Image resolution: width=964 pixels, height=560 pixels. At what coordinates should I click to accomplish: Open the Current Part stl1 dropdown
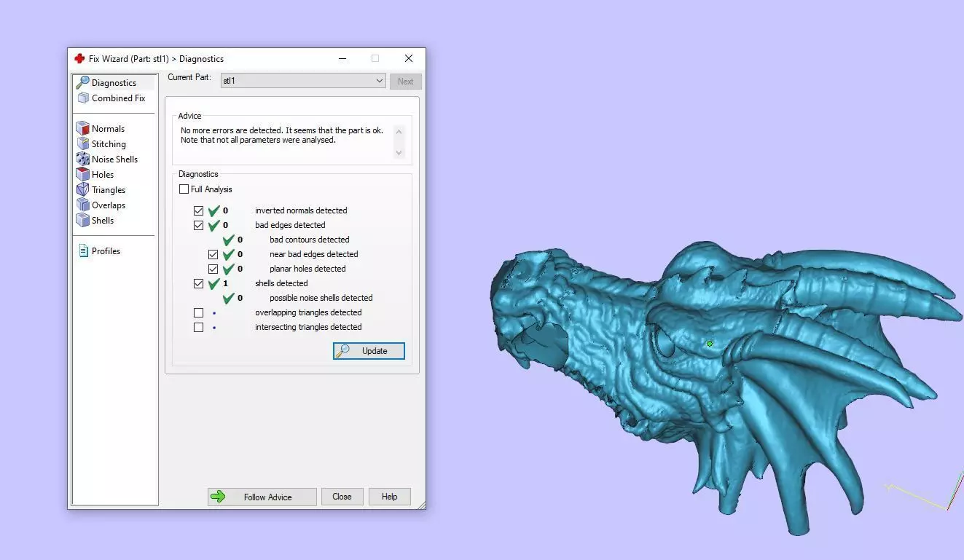(x=303, y=81)
